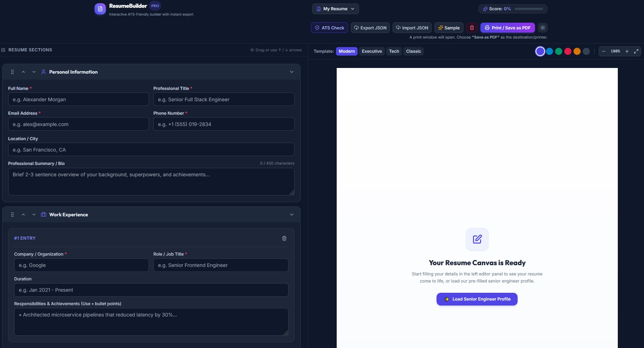Move Work Experience section up
The image size is (644, 348).
23,215
